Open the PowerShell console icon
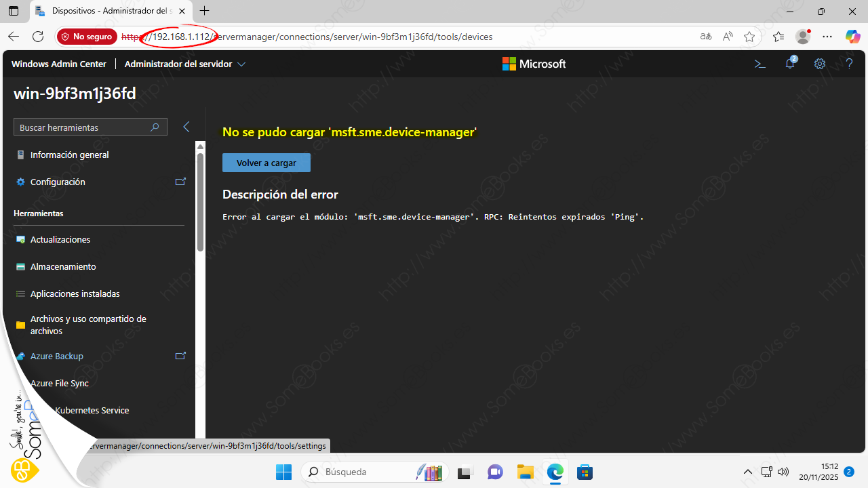Image resolution: width=868 pixels, height=488 pixels. [760, 64]
